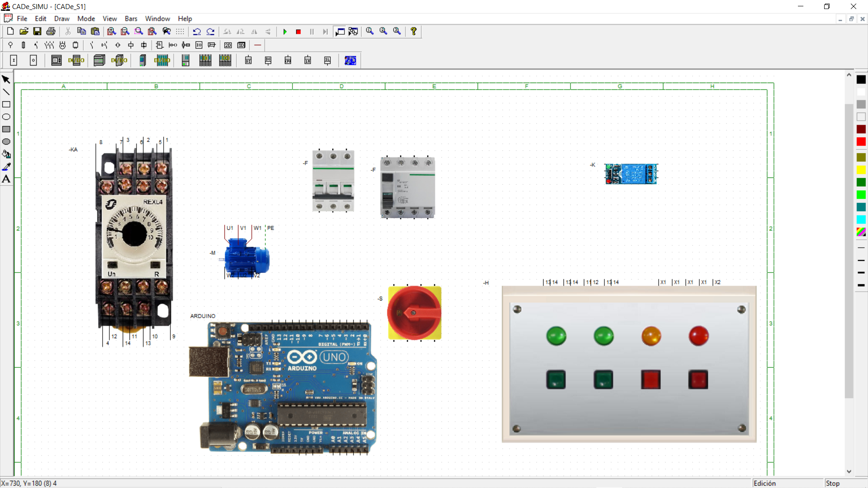Viewport: 868px width, 488px height.
Task: Click the Help question mark button
Action: [x=414, y=31]
